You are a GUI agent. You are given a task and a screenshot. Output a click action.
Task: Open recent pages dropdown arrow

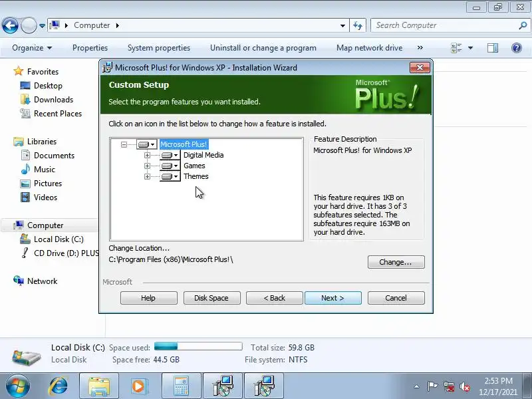pyautogui.click(x=42, y=25)
